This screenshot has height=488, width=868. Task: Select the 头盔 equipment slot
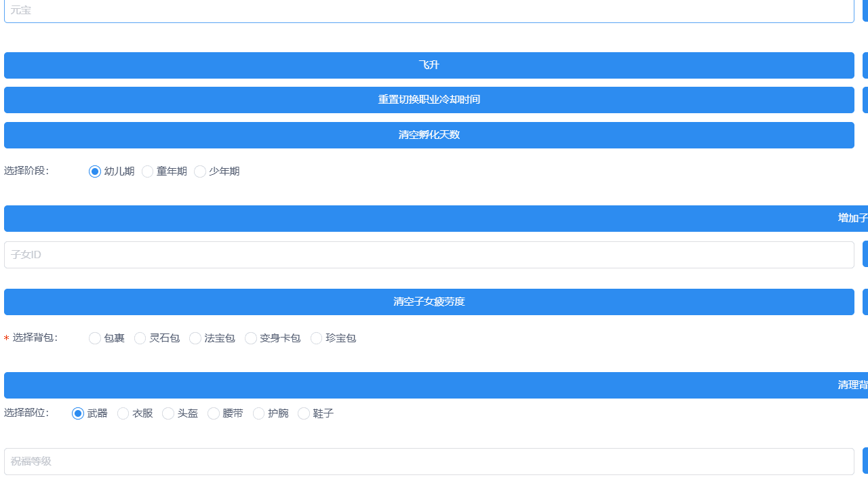click(167, 413)
